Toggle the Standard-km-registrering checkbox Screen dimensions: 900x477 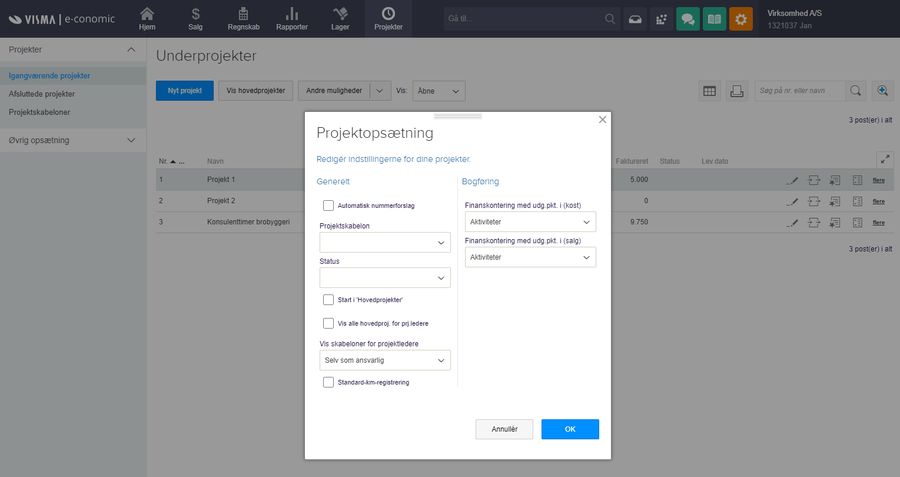pos(328,382)
